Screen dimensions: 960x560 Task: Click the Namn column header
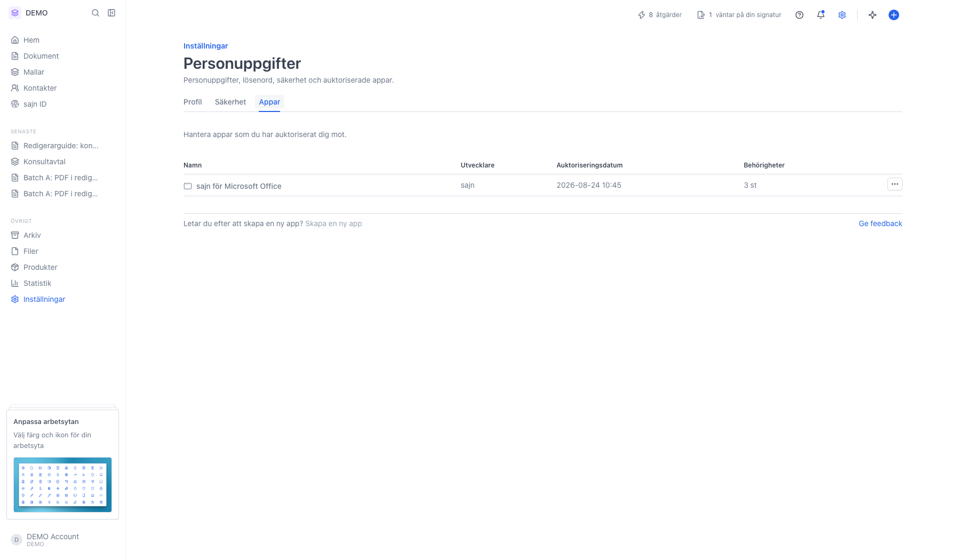click(193, 165)
